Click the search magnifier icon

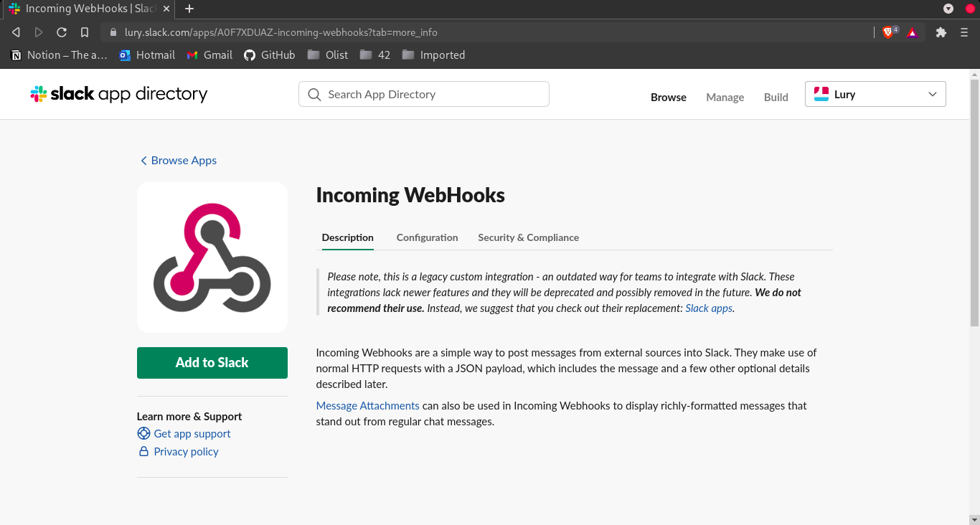[314, 95]
